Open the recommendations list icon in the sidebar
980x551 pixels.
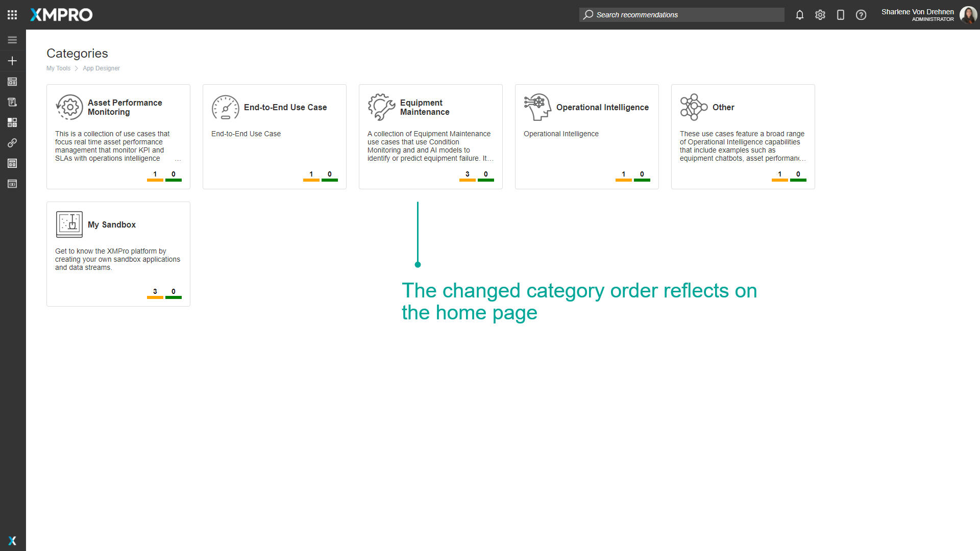click(x=12, y=102)
